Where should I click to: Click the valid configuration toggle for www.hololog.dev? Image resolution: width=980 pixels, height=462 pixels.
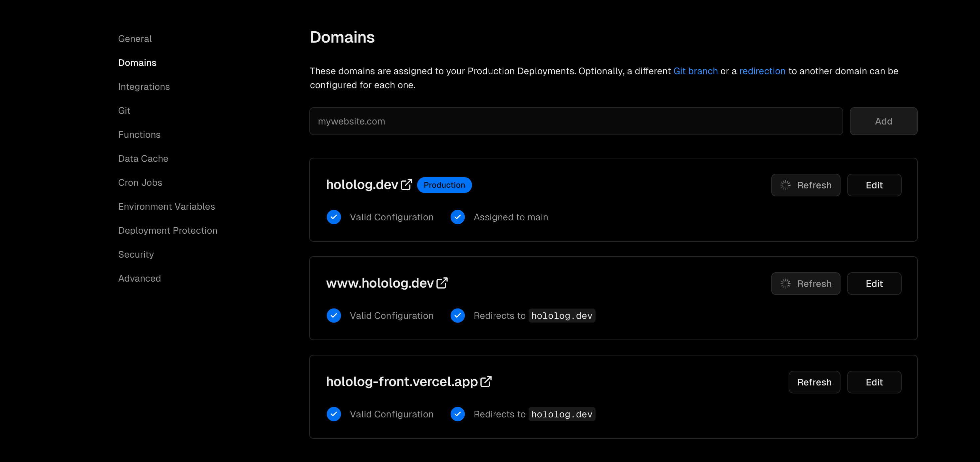(334, 316)
